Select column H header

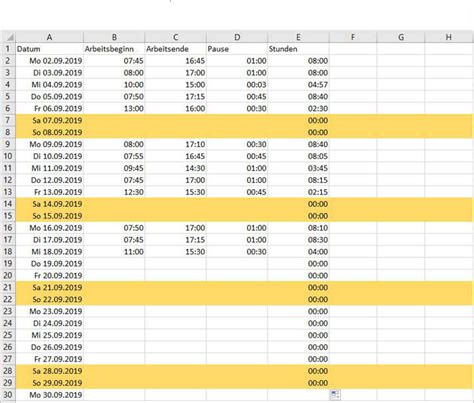(449, 37)
